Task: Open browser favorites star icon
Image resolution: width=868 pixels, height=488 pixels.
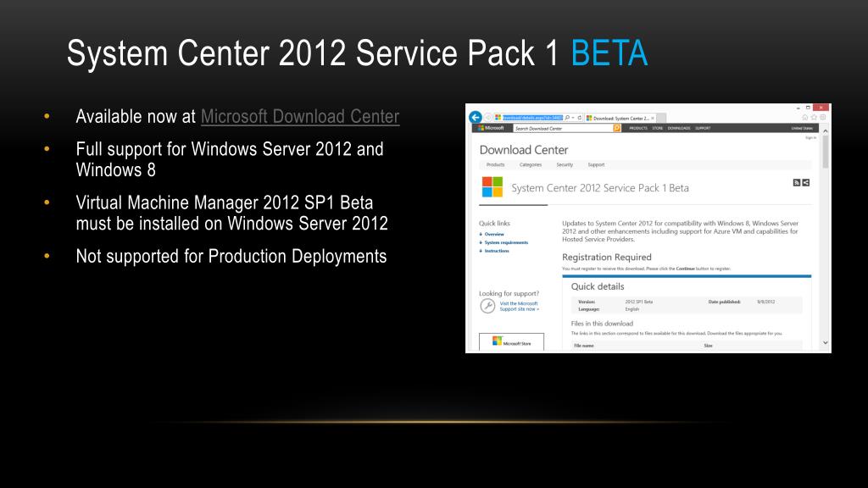Action: point(814,117)
